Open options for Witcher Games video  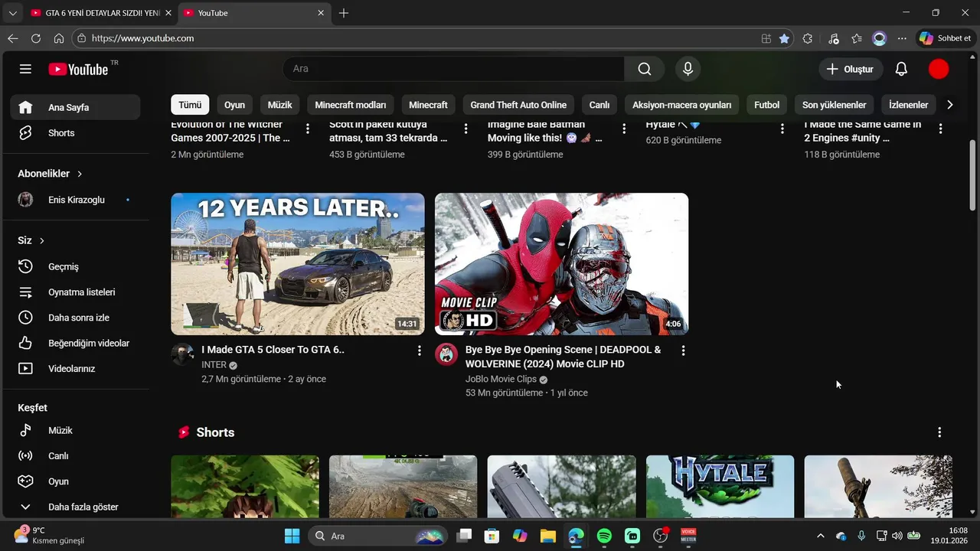click(x=308, y=129)
